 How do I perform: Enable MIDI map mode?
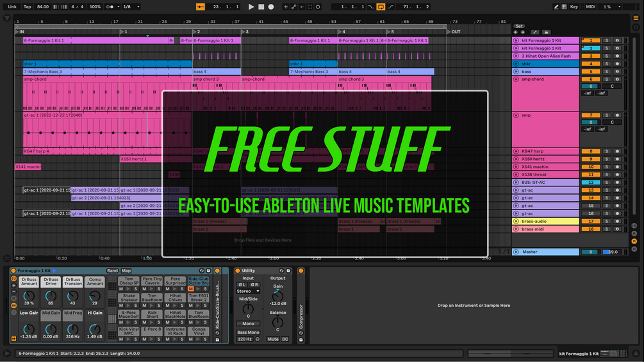click(x=591, y=6)
